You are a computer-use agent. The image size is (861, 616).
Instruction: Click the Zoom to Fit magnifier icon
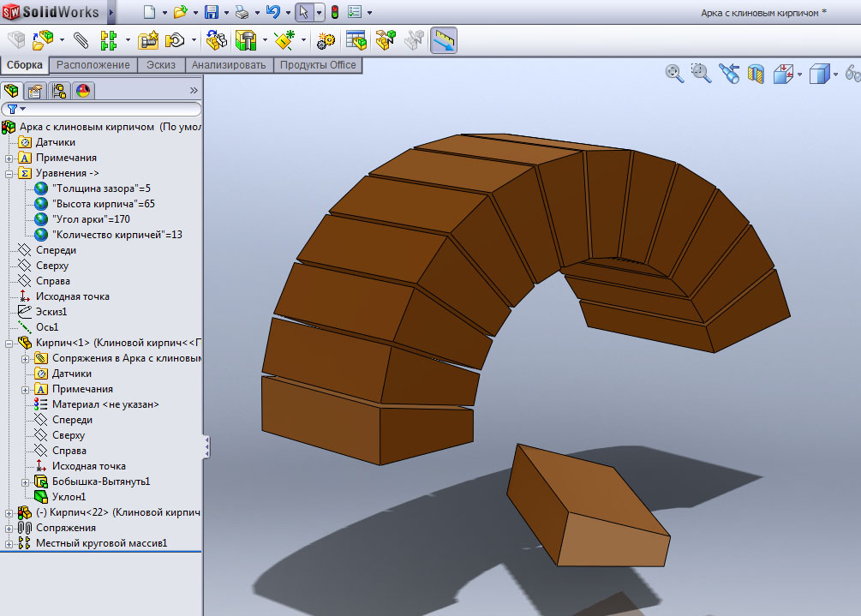674,74
